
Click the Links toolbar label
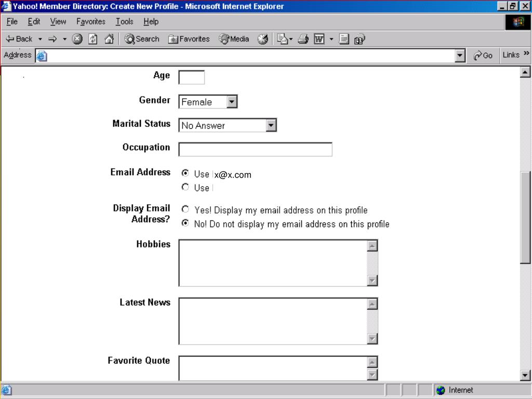coord(511,55)
